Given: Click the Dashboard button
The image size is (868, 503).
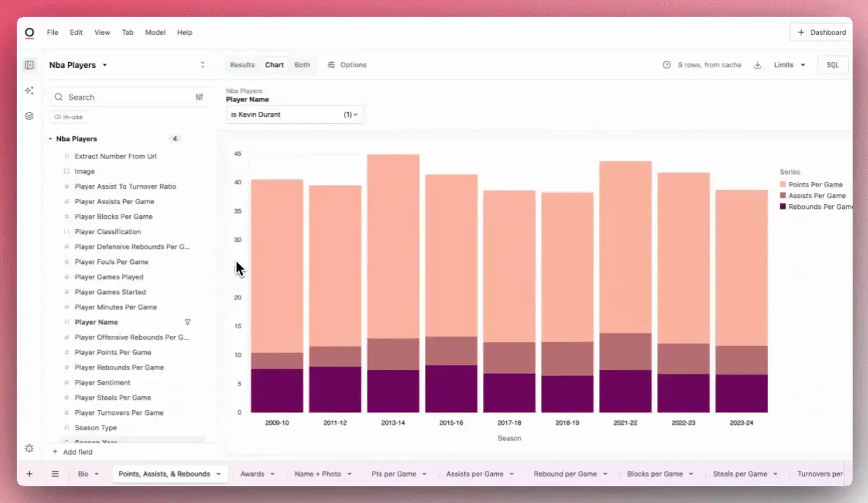Looking at the screenshot, I should click(x=820, y=32).
